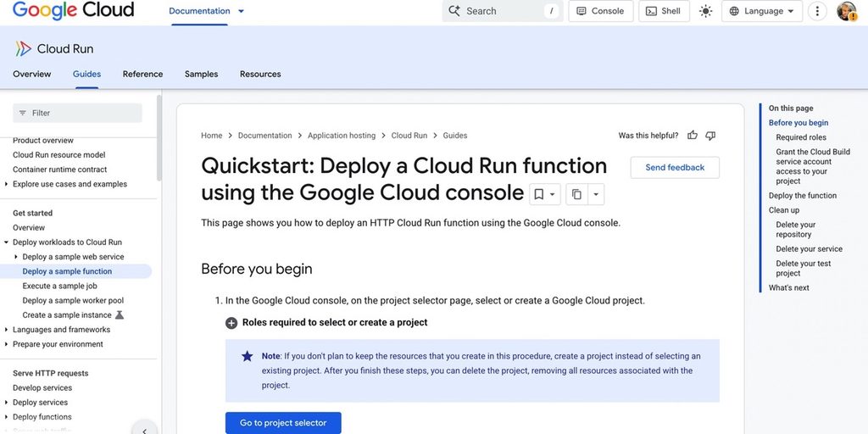Open Get started Overview in sidebar
The width and height of the screenshot is (868, 434).
pyautogui.click(x=29, y=227)
